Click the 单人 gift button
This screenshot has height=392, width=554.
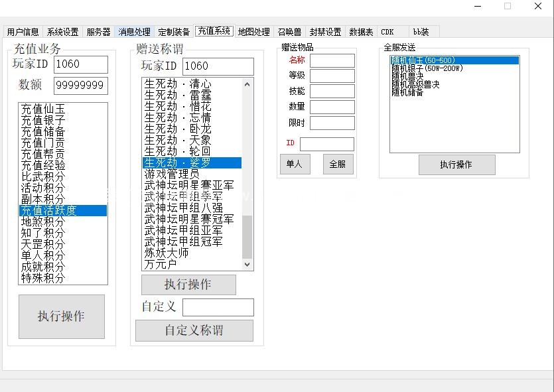click(x=295, y=164)
